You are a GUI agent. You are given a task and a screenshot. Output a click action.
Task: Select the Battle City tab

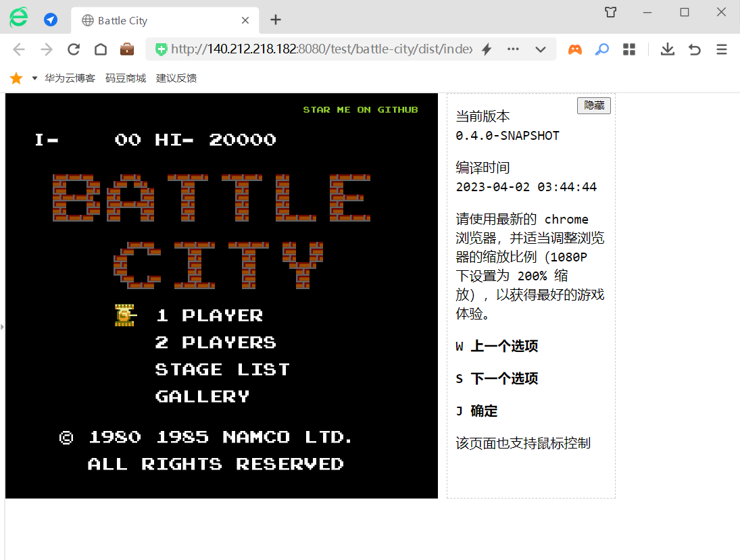(x=165, y=20)
